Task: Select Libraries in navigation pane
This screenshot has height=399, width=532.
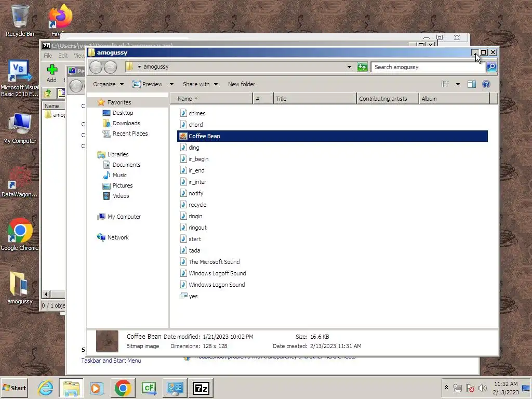Action: (113, 154)
